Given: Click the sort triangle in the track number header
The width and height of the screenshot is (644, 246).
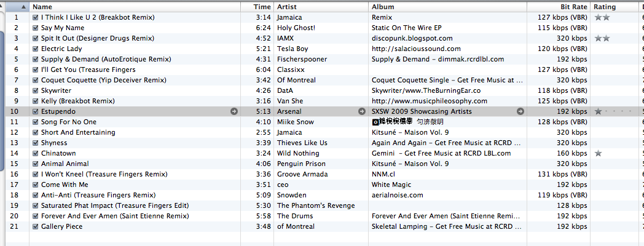Looking at the screenshot, I should coord(23,6).
